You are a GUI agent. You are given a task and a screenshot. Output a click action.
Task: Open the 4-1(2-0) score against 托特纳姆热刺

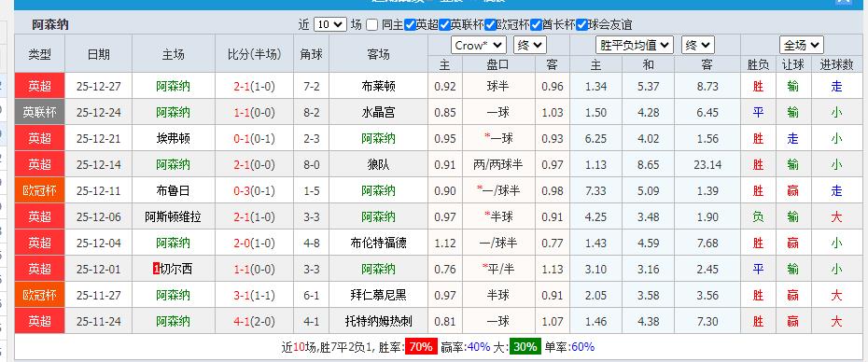(x=254, y=321)
